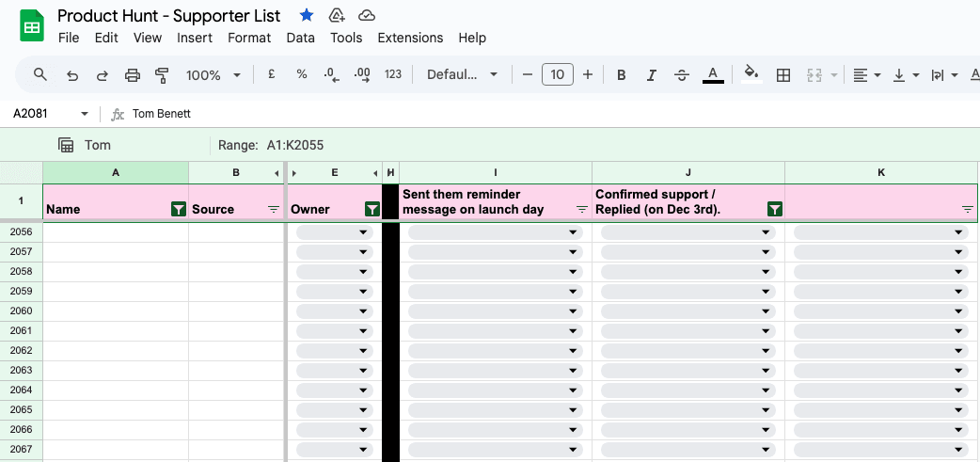This screenshot has width=980, height=462.
Task: Open the active filter on Owner column
Action: [371, 210]
